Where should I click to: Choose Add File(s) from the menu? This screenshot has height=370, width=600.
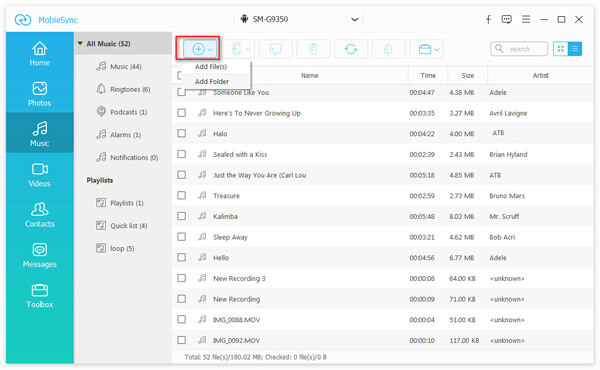pos(211,67)
